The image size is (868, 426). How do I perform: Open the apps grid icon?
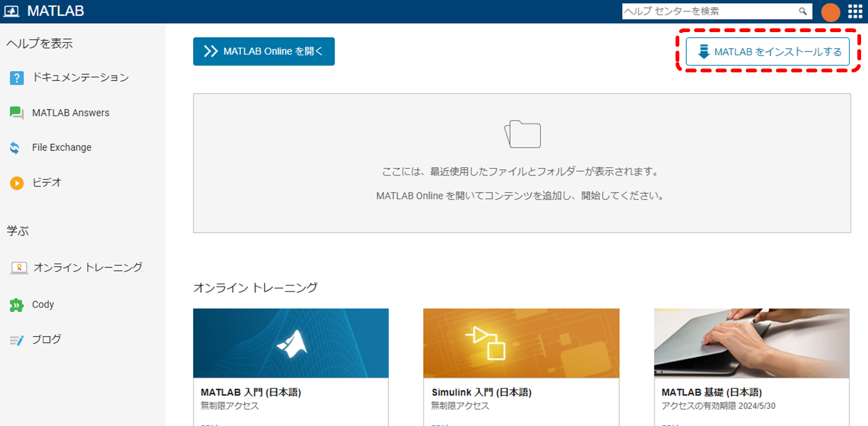[855, 12]
